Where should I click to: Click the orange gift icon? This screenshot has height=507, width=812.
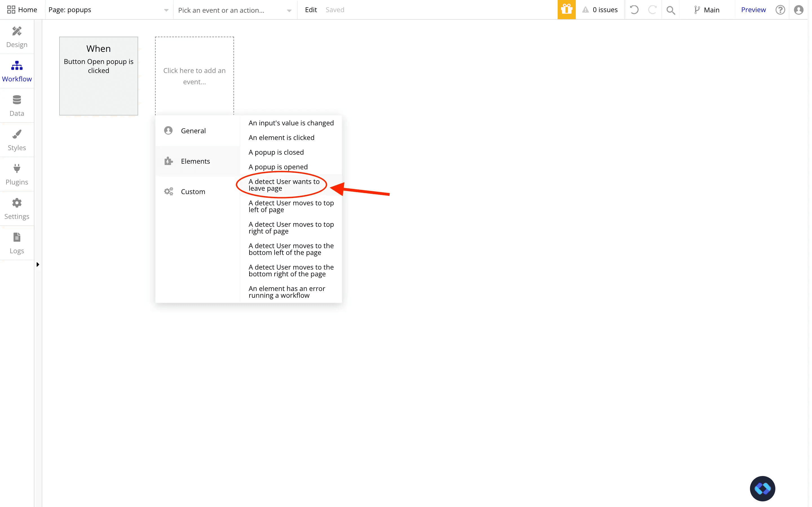point(566,10)
